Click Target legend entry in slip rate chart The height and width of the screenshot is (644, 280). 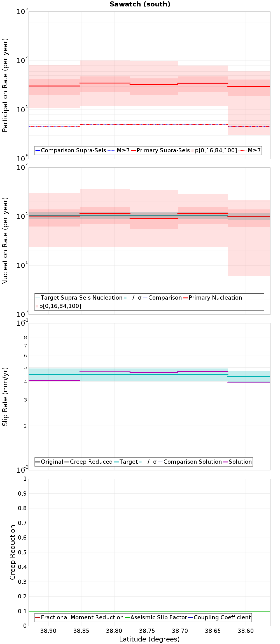[126, 462]
